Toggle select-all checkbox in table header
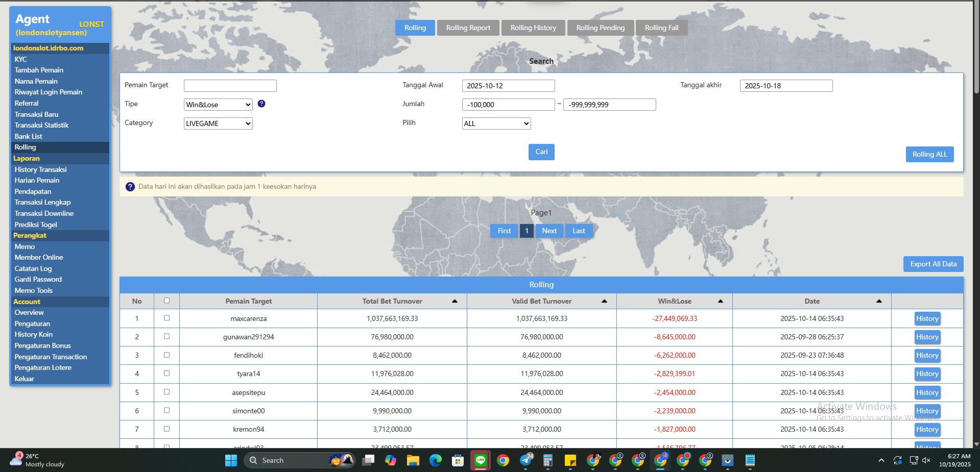This screenshot has height=472, width=980. tap(166, 301)
